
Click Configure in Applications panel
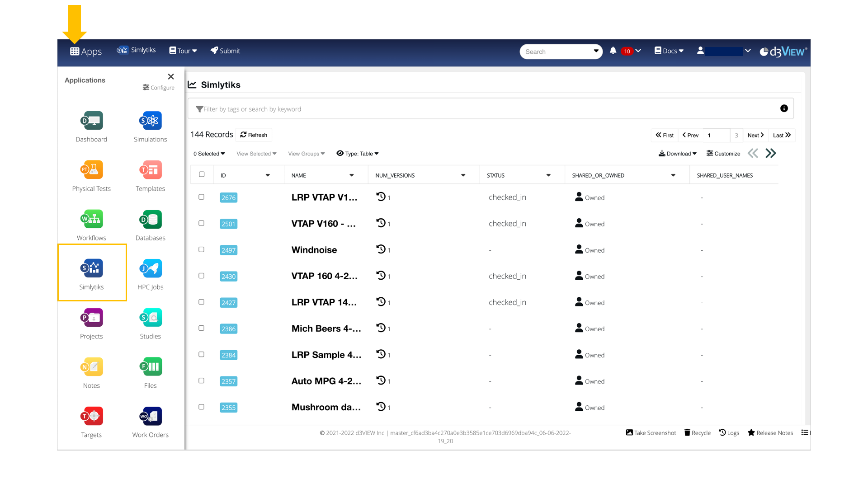point(158,88)
